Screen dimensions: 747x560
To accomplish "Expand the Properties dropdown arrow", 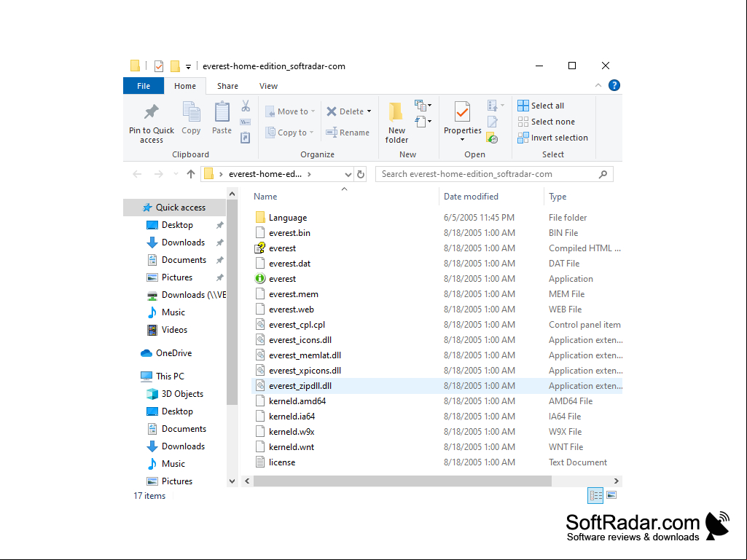I will coord(462,140).
